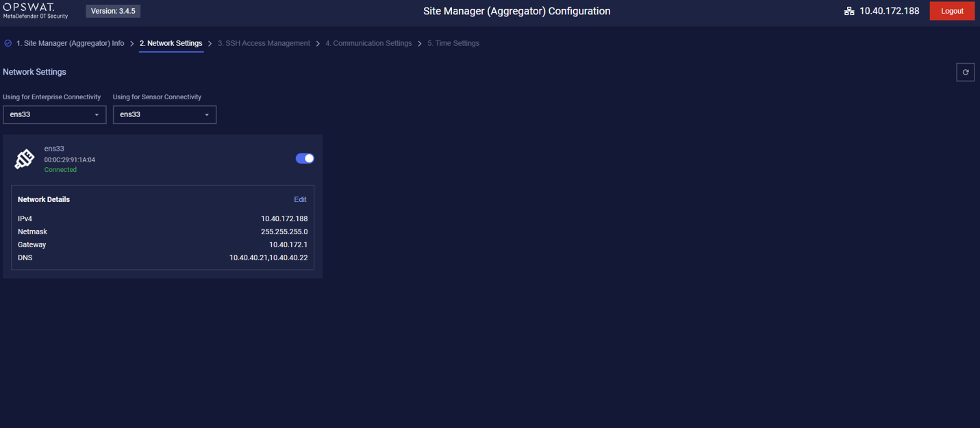Click the ethernet cable icon for ens33
Viewport: 980px width, 428px height.
click(25, 159)
